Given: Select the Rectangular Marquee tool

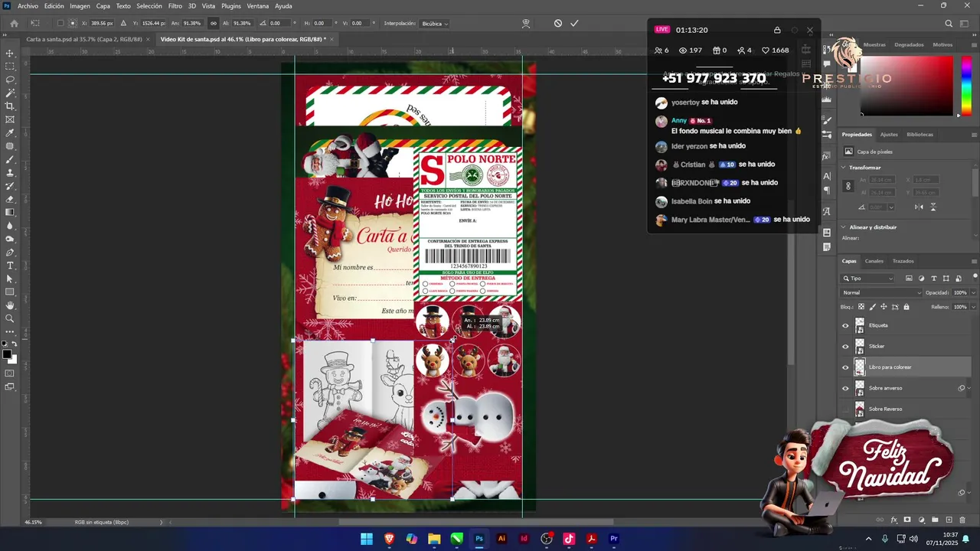Looking at the screenshot, I should (10, 67).
